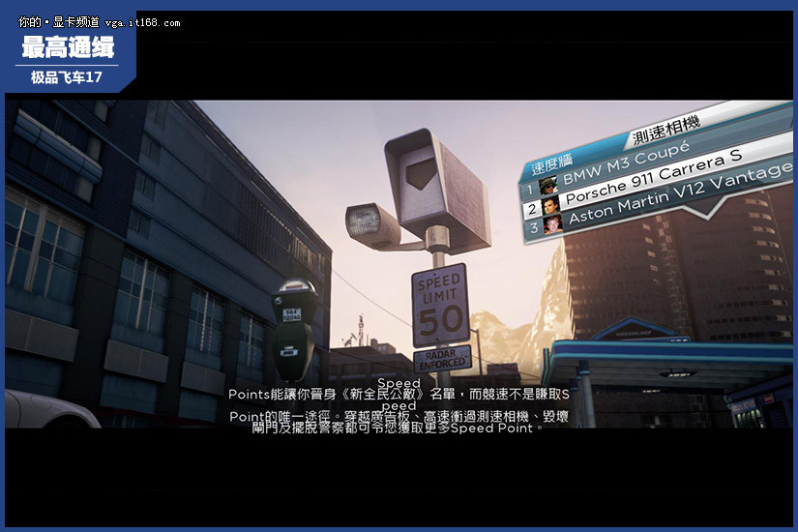Click the 极品飞车17 subtitle text

click(x=67, y=77)
